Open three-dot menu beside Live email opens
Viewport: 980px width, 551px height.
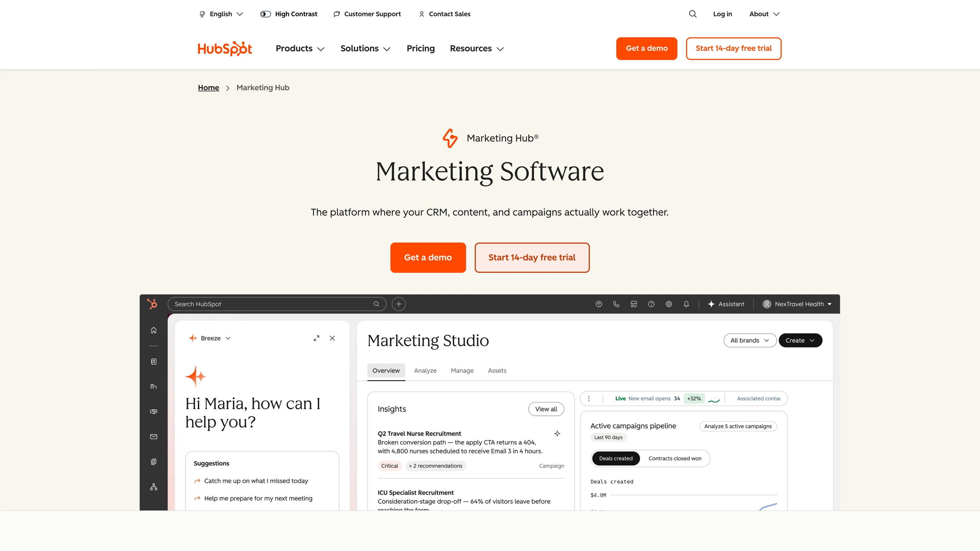[x=589, y=399]
